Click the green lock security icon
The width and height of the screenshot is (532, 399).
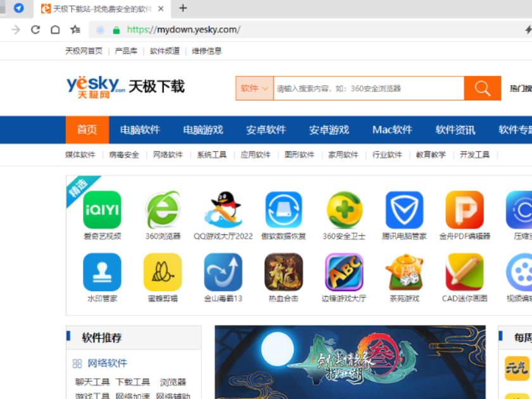(116, 30)
